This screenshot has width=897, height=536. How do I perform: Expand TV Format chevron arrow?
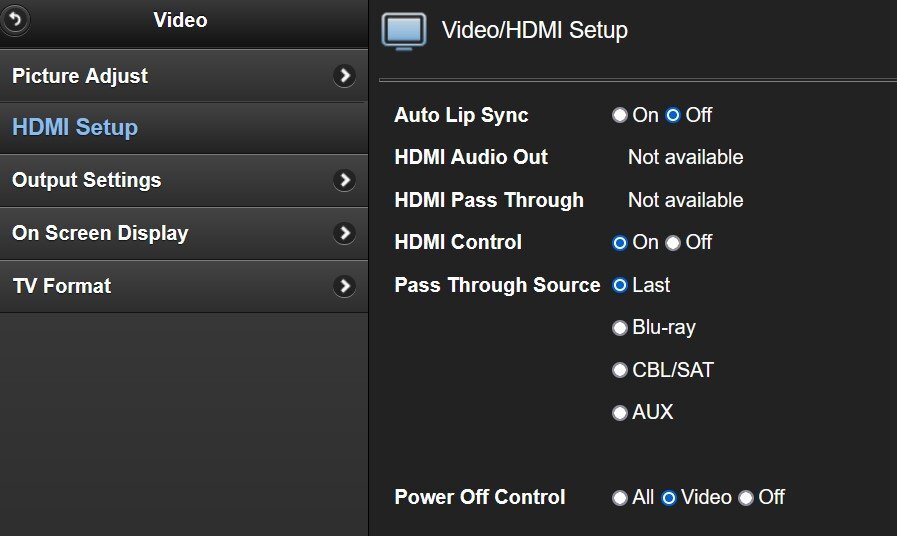pyautogui.click(x=344, y=285)
